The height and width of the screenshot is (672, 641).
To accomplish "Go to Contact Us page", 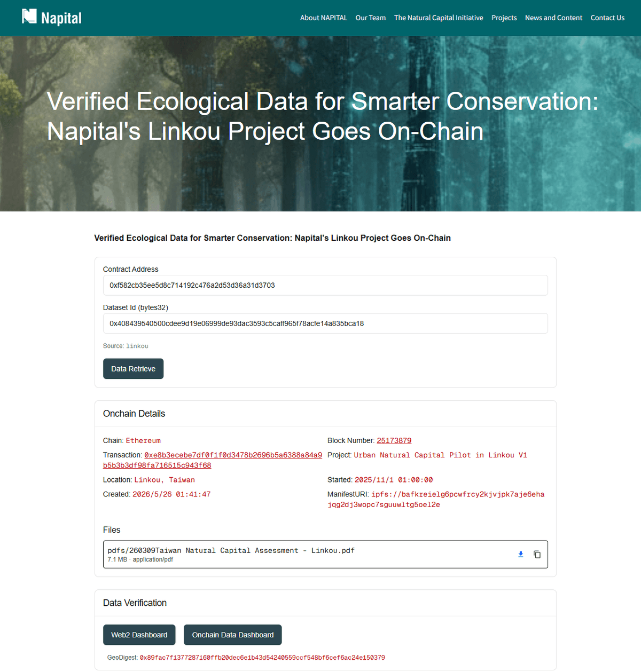I will [x=607, y=18].
